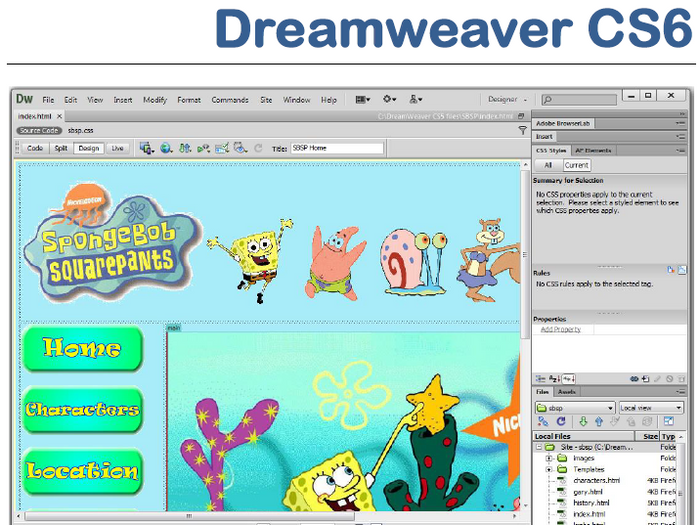
Task: Open the Layout menu icon in the menu bar
Action: 362,100
